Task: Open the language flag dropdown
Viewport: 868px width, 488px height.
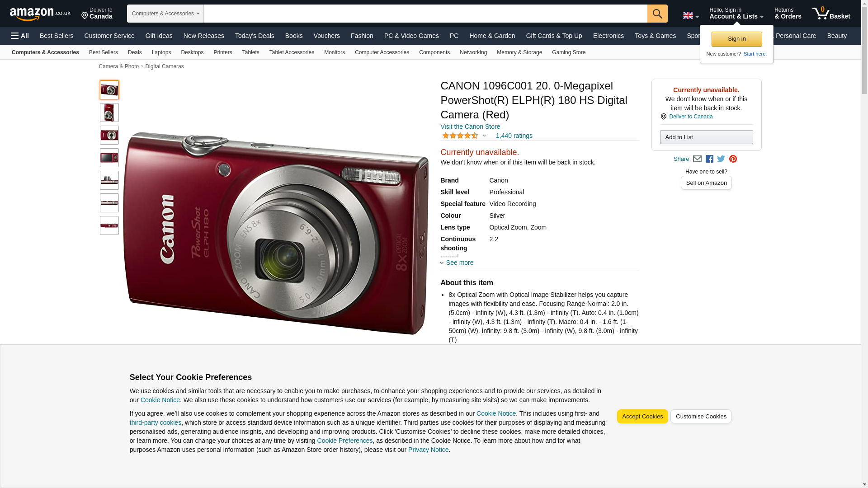Action: [691, 16]
